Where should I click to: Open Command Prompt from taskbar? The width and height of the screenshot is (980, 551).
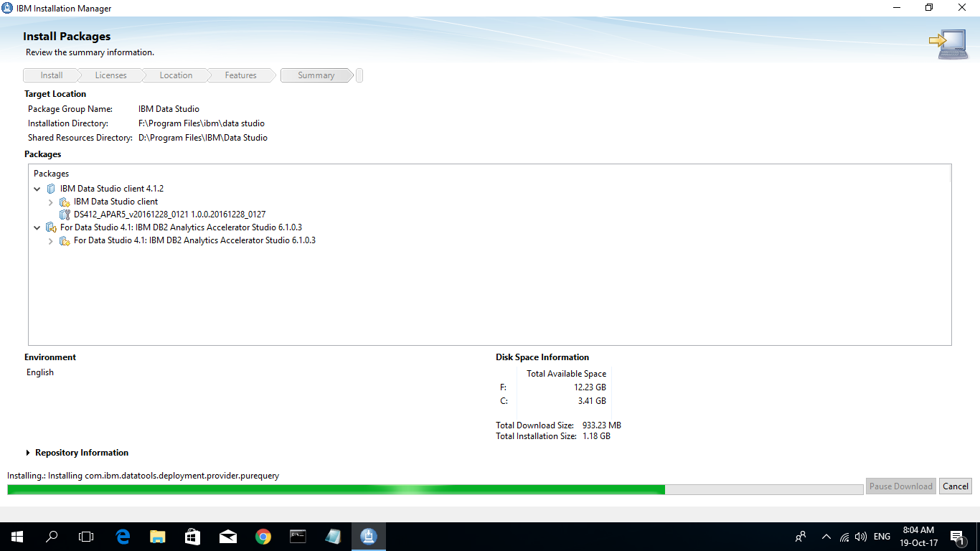coord(298,536)
